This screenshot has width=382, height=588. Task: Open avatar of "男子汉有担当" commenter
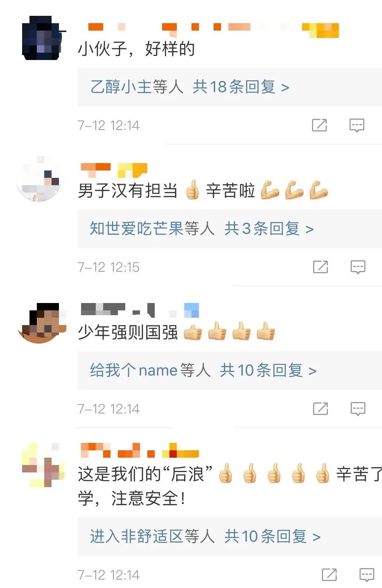(x=39, y=179)
